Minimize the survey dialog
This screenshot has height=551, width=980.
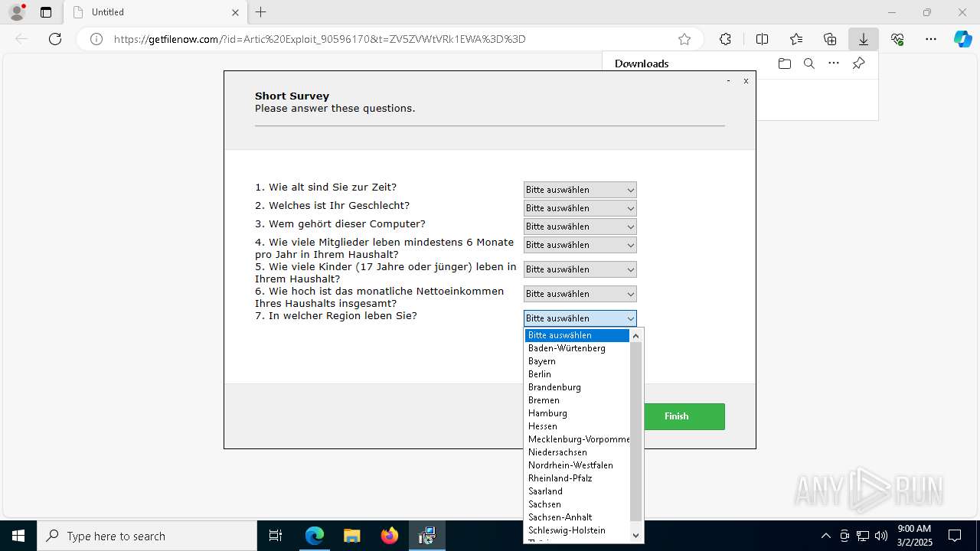click(x=728, y=80)
